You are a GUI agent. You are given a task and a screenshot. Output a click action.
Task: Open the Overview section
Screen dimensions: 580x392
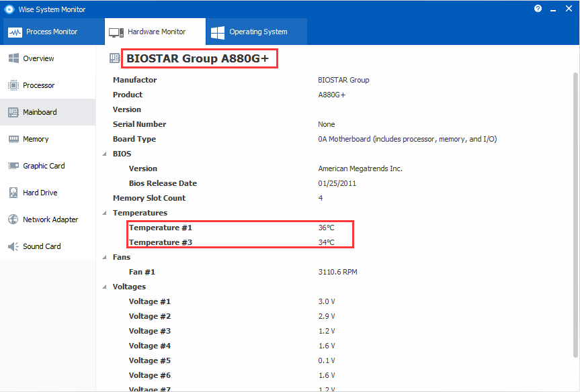click(48, 58)
